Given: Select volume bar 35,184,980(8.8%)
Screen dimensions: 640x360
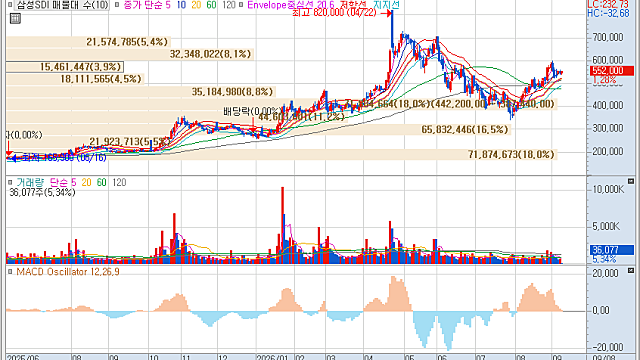Looking at the screenshot, I should [141, 91].
